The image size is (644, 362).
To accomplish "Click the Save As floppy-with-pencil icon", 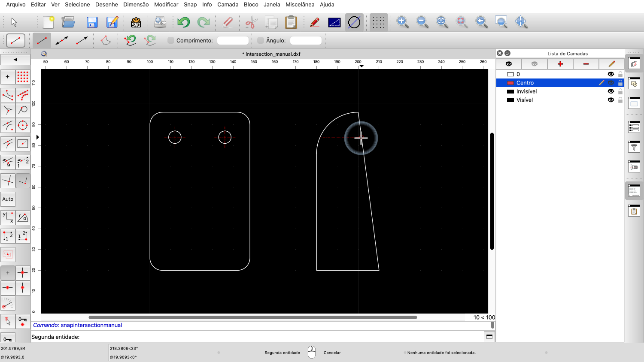I will click(112, 22).
